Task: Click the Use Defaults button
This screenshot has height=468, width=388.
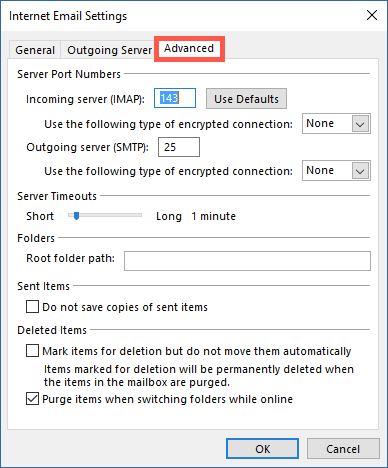Action: click(x=246, y=99)
